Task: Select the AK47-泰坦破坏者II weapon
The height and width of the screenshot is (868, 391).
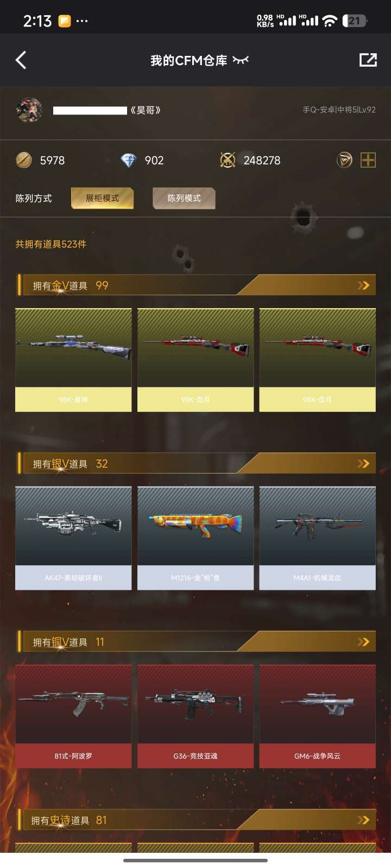Action: click(x=73, y=538)
